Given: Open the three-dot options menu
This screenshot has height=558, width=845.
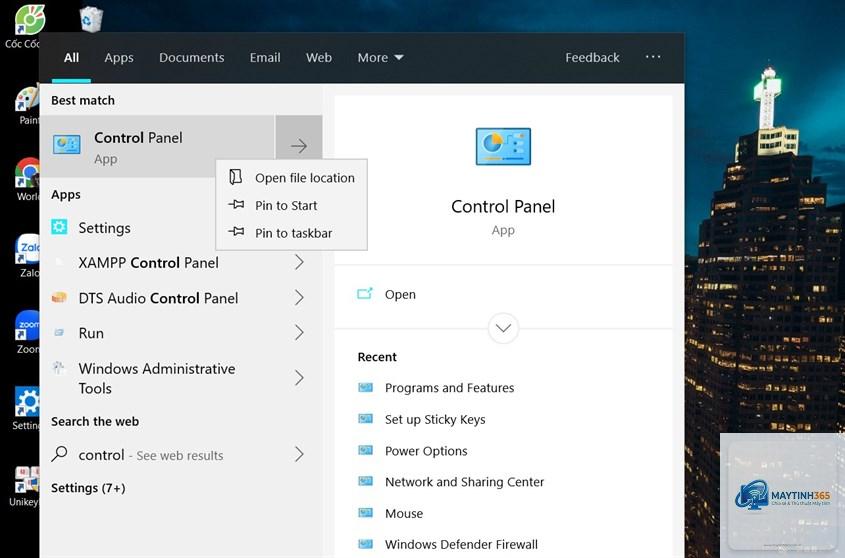Looking at the screenshot, I should (x=653, y=57).
